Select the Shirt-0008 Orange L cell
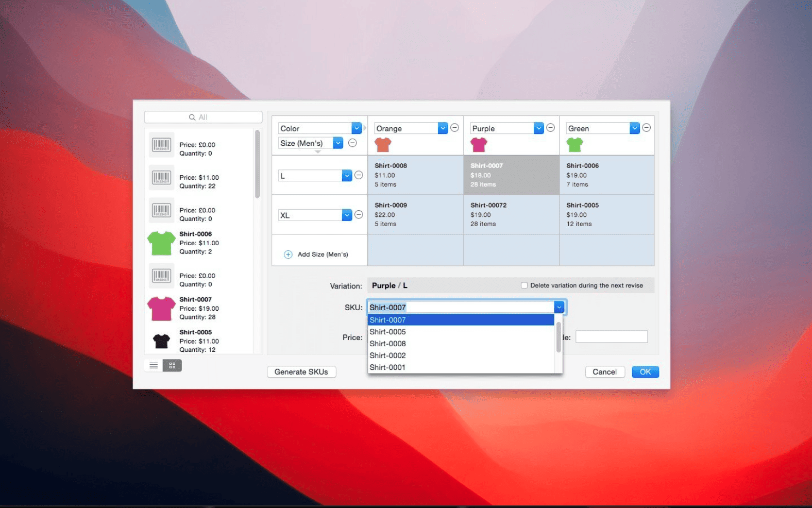The height and width of the screenshot is (508, 812). pos(416,175)
